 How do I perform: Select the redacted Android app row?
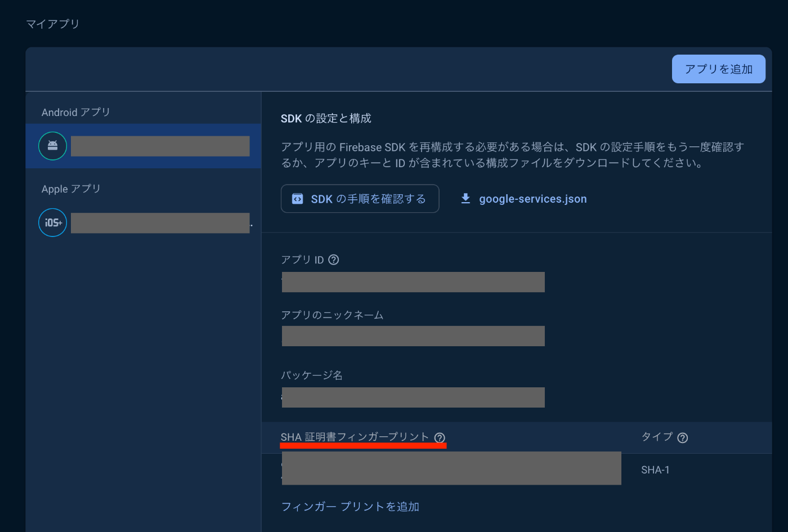pyautogui.click(x=144, y=146)
